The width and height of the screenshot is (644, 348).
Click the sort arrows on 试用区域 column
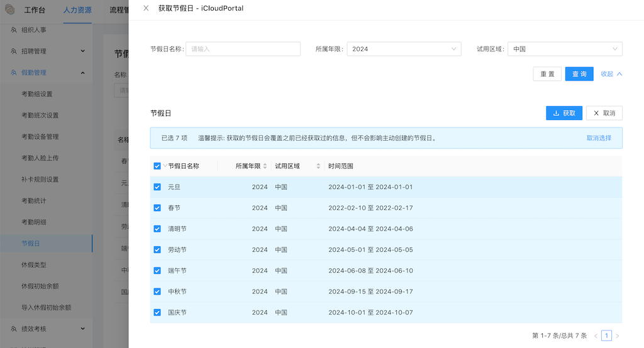pos(318,166)
